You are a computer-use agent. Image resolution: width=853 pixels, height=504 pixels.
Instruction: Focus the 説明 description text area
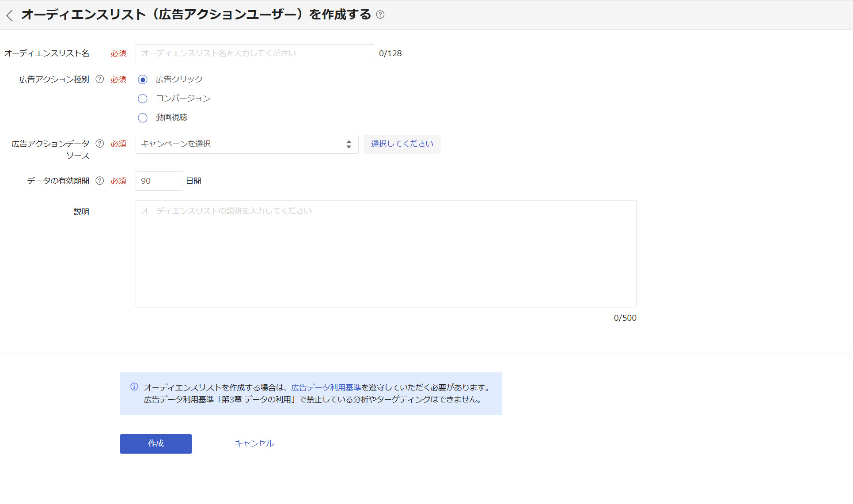tap(386, 254)
